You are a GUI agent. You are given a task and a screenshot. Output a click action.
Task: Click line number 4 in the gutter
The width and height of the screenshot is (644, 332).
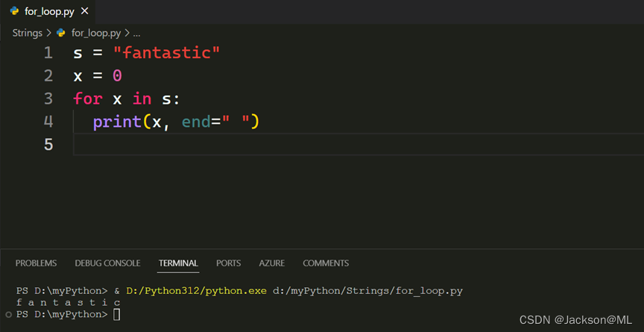(48, 121)
